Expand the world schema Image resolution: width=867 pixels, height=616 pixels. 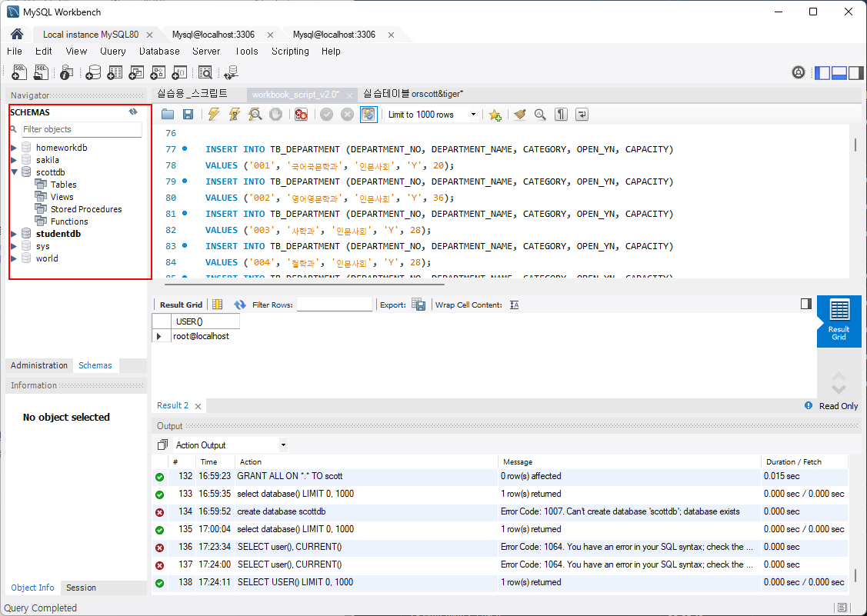pyautogui.click(x=14, y=258)
